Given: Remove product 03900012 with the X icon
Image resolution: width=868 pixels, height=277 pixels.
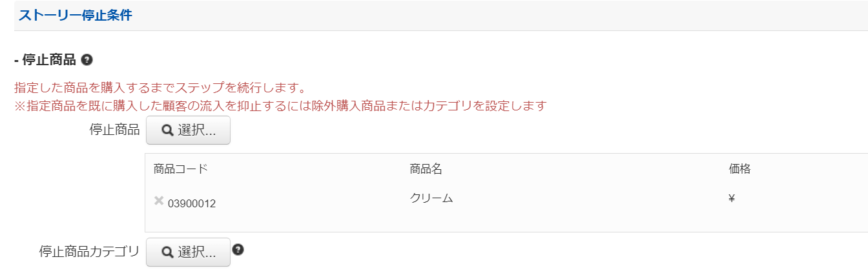Looking at the screenshot, I should click(159, 201).
